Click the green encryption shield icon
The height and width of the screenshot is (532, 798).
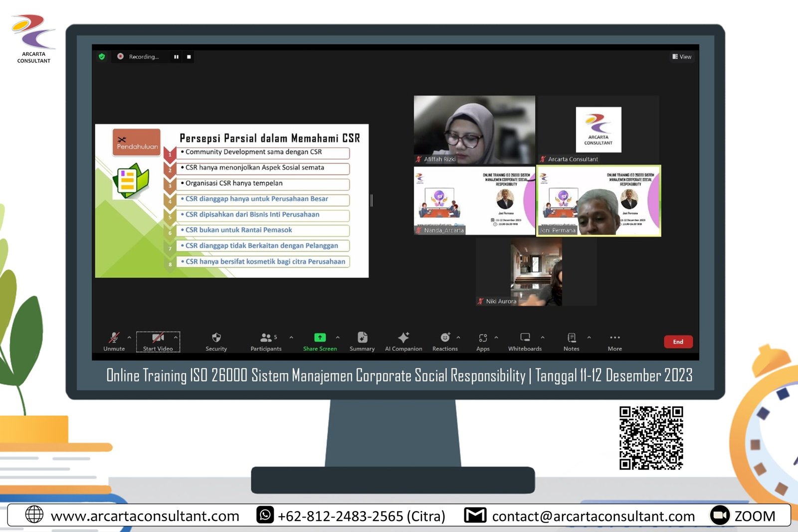tap(102, 57)
